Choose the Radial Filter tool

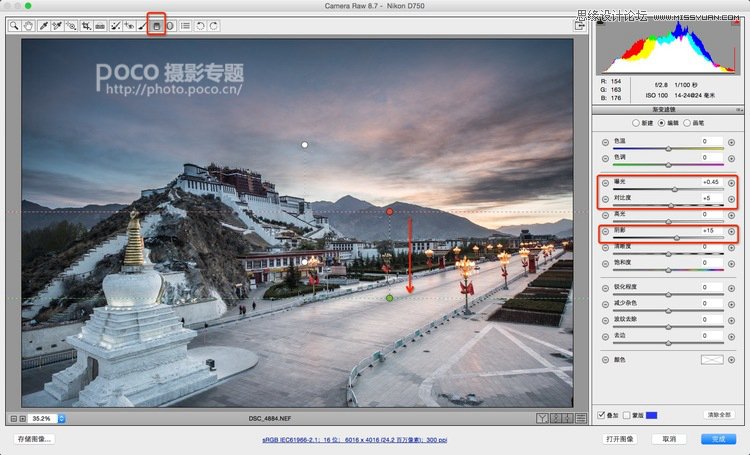click(x=170, y=26)
